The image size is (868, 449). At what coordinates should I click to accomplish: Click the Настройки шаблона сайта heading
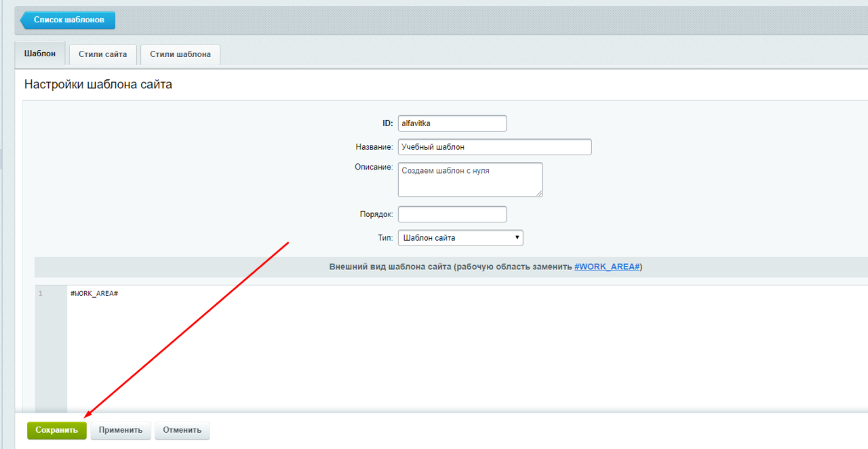pos(98,85)
